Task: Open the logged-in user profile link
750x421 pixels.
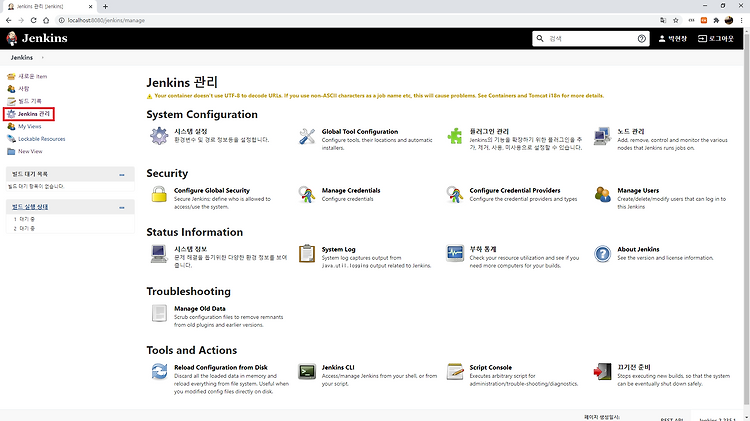Action: pos(673,38)
